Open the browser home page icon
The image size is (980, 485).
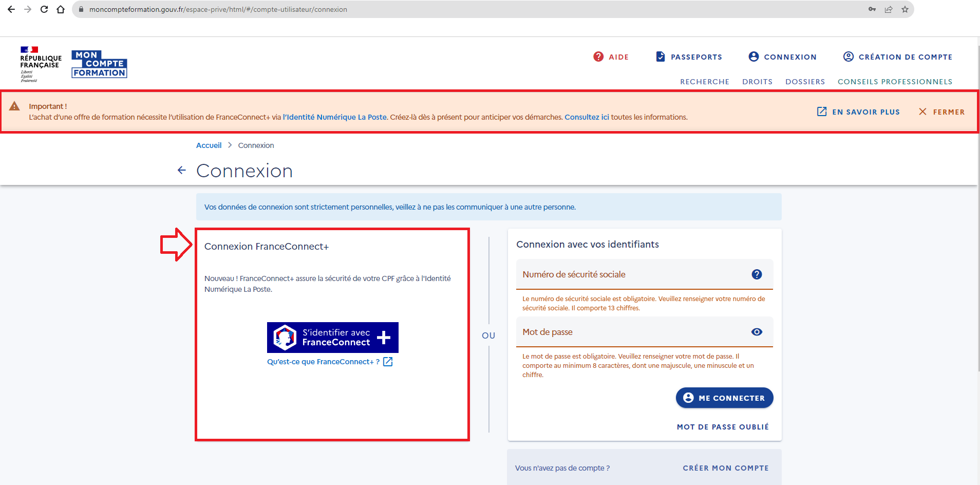61,9
